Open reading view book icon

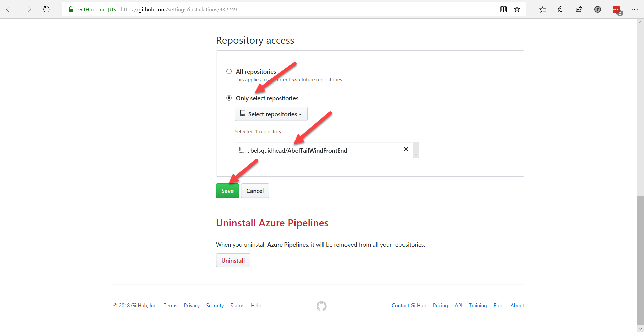(x=503, y=9)
